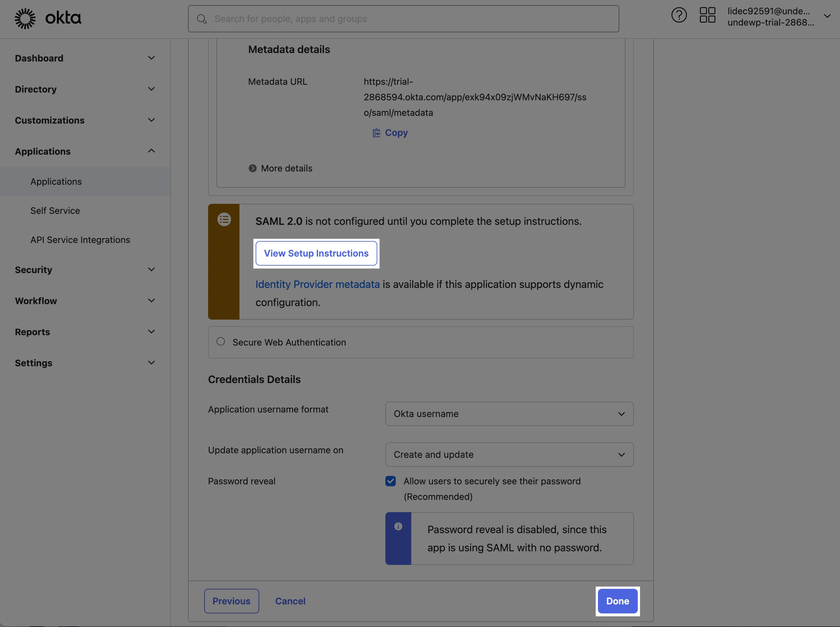Open the apps grid icon
The height and width of the screenshot is (627, 840).
point(708,15)
